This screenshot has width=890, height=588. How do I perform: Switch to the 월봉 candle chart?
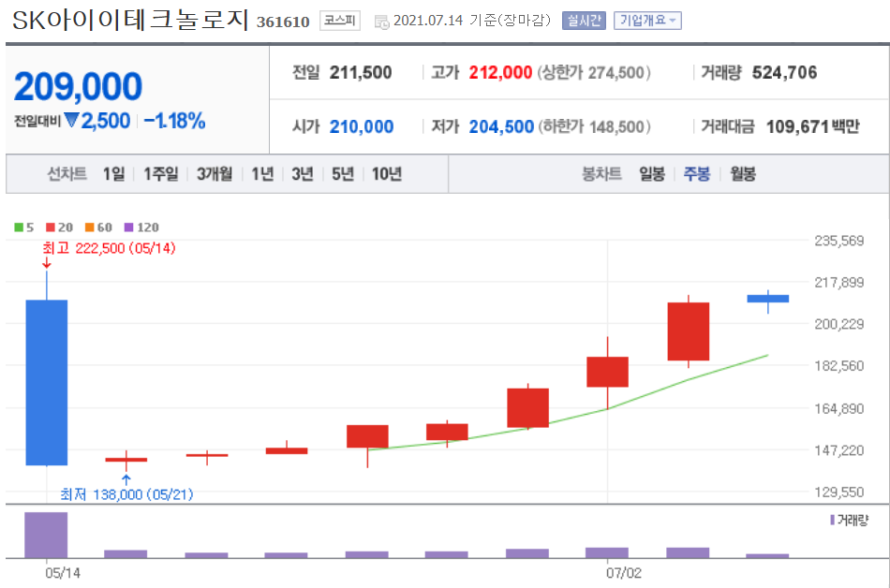point(742,173)
